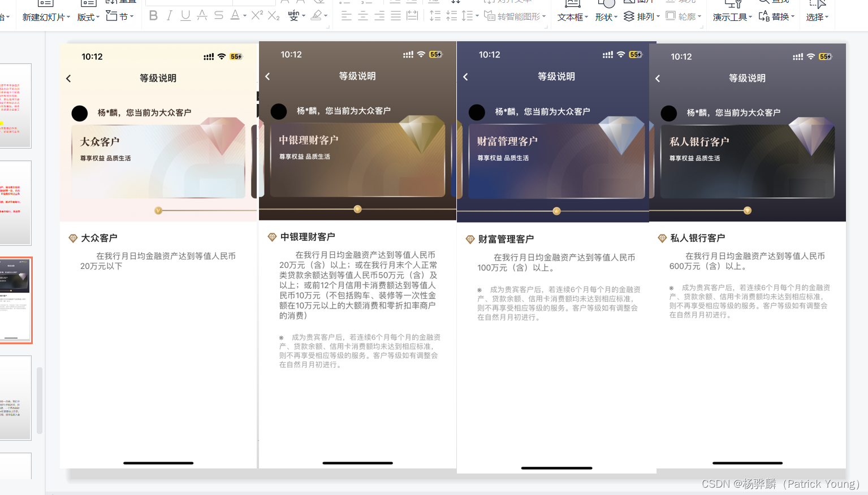Select the first slide thumbnail with red text
This screenshot has height=495, width=868.
(x=15, y=106)
